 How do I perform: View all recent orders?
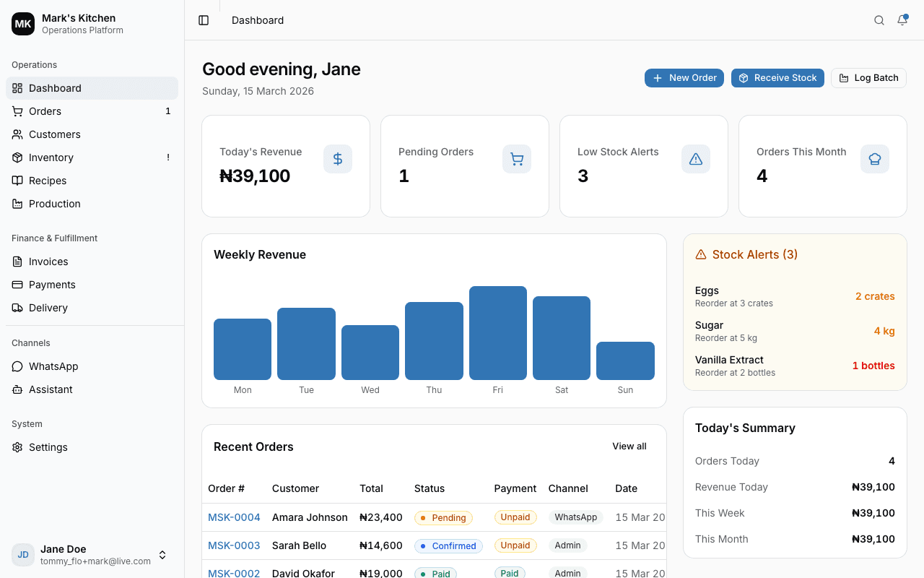coord(629,446)
